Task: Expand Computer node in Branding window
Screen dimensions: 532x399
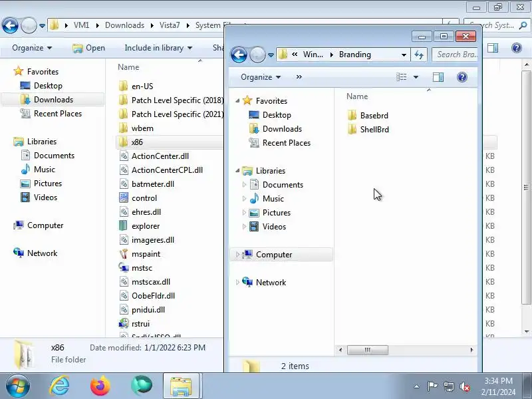Action: click(237, 255)
